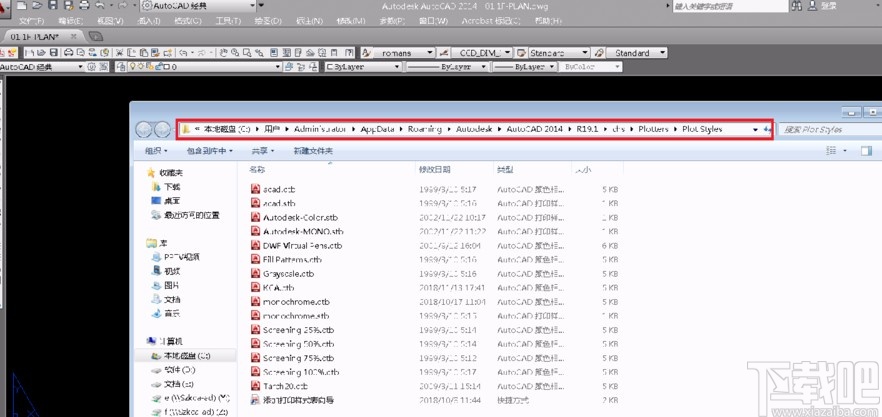Click the Explorer forward arrow button
Screen dimensions: 882x417
pyautogui.click(x=162, y=130)
